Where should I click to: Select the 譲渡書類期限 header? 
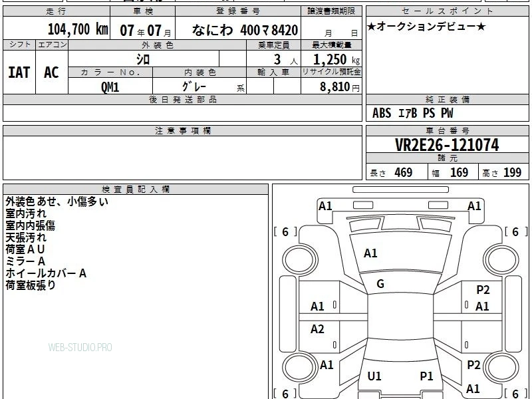(x=331, y=11)
